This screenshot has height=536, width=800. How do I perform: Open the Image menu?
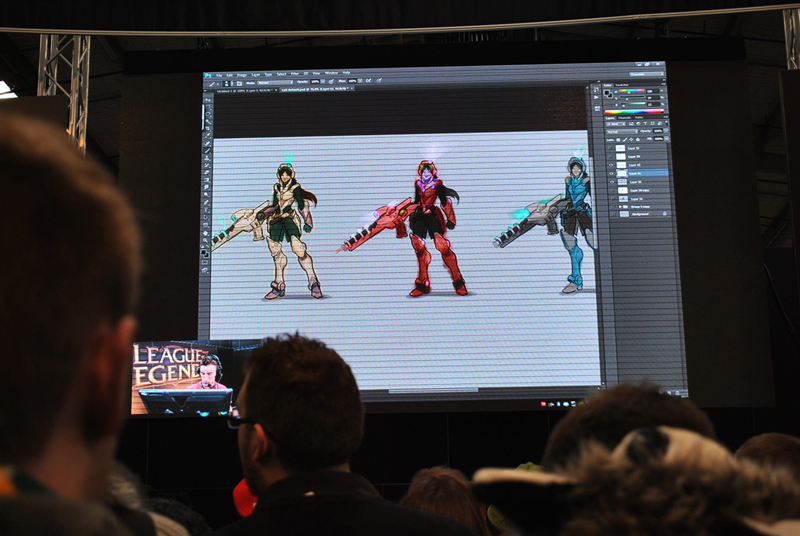[242, 75]
